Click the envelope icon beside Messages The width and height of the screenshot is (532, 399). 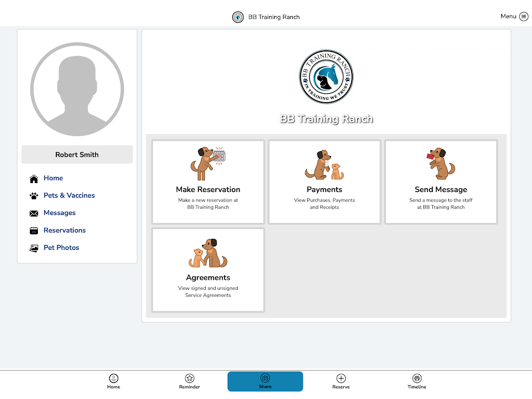[x=34, y=213]
